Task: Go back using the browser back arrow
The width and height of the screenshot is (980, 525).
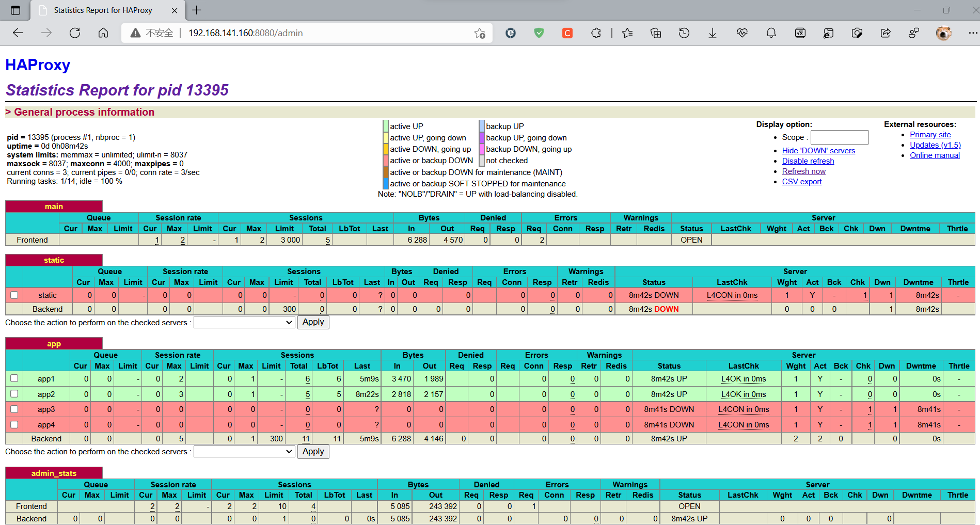Action: coord(18,33)
